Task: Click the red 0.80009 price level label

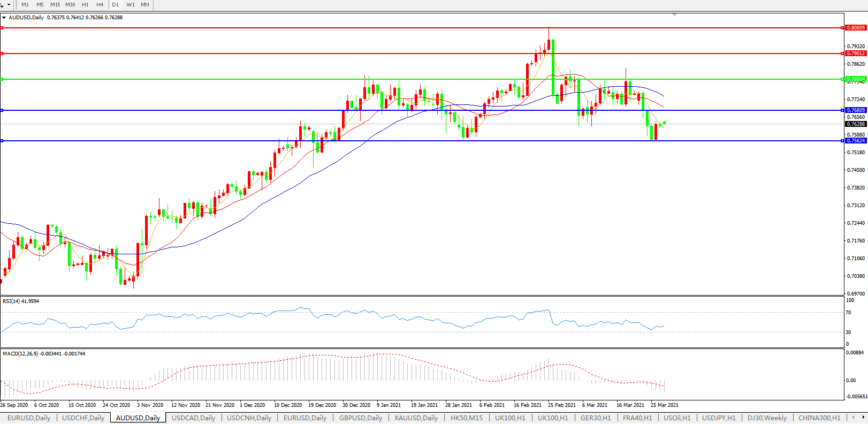Action: coord(855,28)
